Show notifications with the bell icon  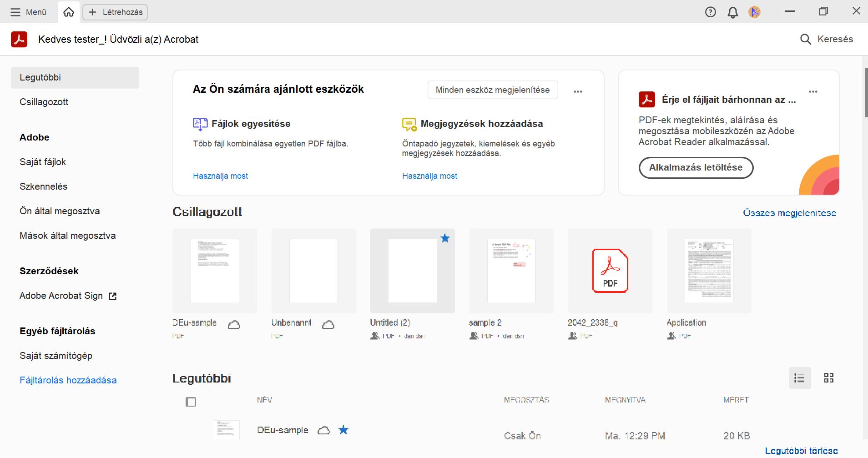[732, 12]
